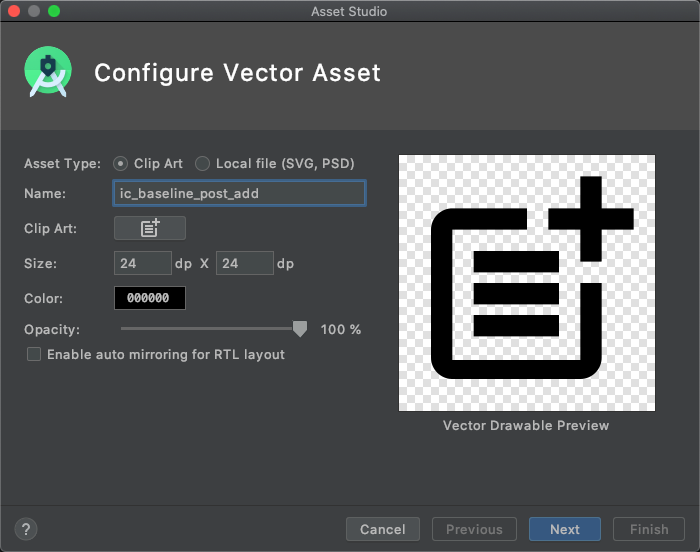Screen dimensions: 700x552
Task: Open the help question mark button
Action: pyautogui.click(x=27, y=529)
